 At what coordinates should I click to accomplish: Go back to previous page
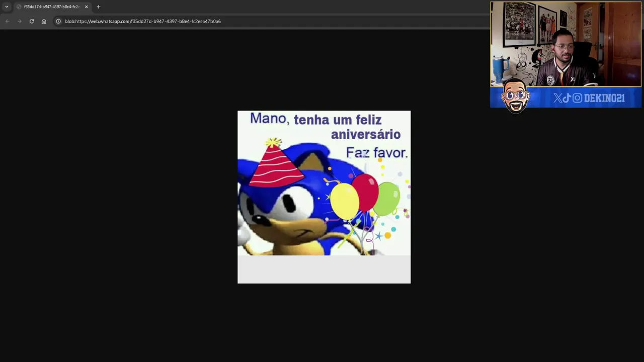(7, 21)
